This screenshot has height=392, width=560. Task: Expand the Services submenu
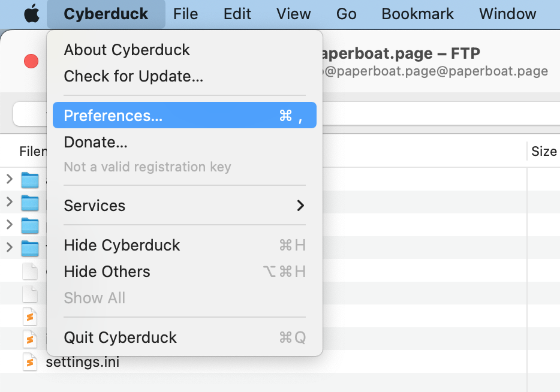[x=185, y=205]
